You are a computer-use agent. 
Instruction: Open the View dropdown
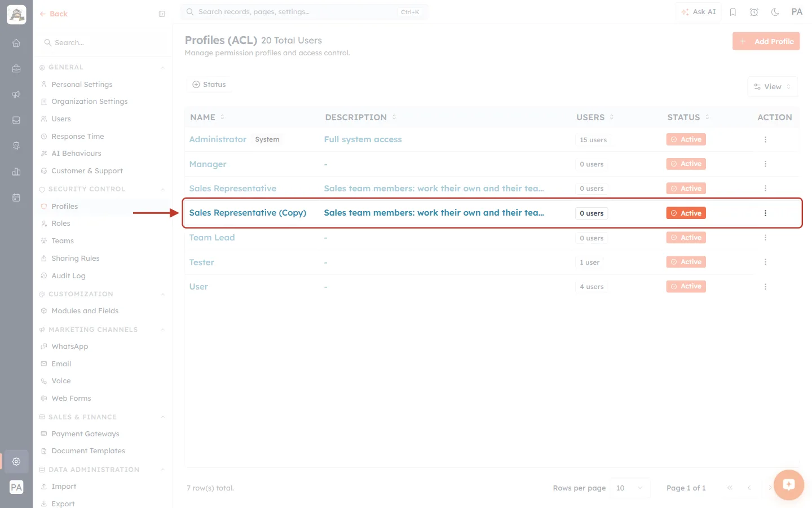point(773,86)
